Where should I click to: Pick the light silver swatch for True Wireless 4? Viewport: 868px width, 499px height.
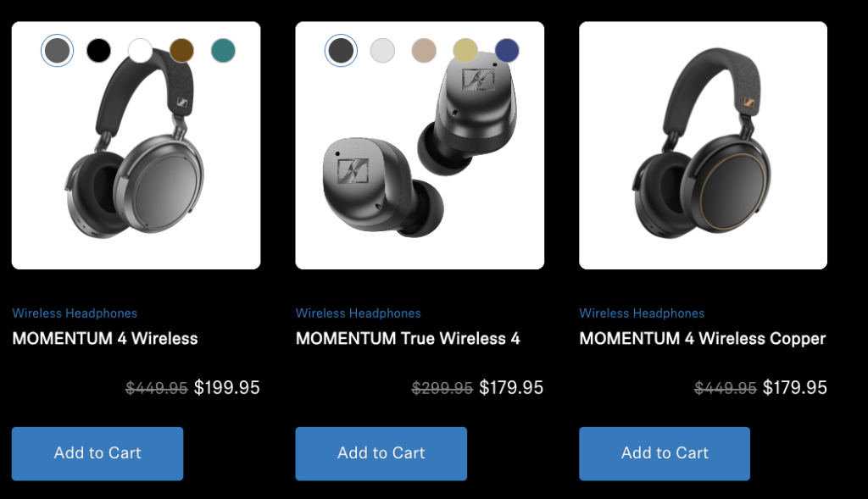tap(382, 50)
